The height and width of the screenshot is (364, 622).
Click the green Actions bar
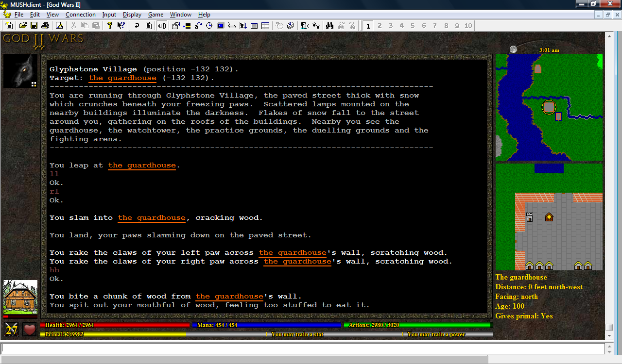coord(418,325)
